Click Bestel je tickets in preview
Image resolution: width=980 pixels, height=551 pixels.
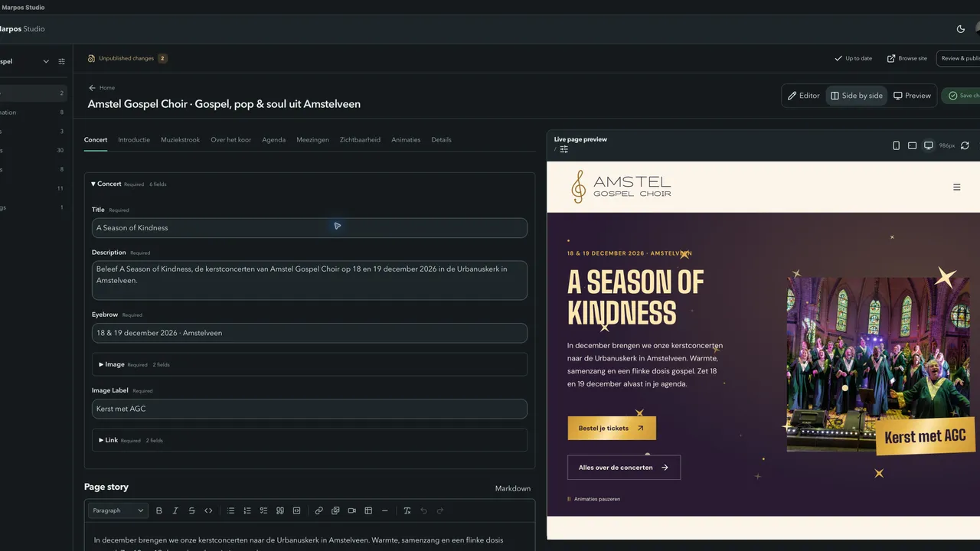[x=612, y=428]
